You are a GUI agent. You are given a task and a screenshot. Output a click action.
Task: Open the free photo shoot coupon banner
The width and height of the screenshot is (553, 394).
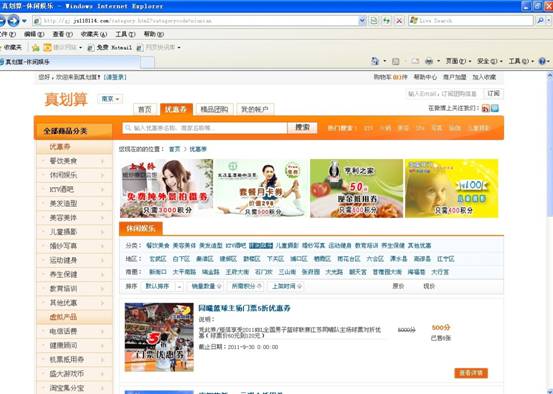pos(166,188)
